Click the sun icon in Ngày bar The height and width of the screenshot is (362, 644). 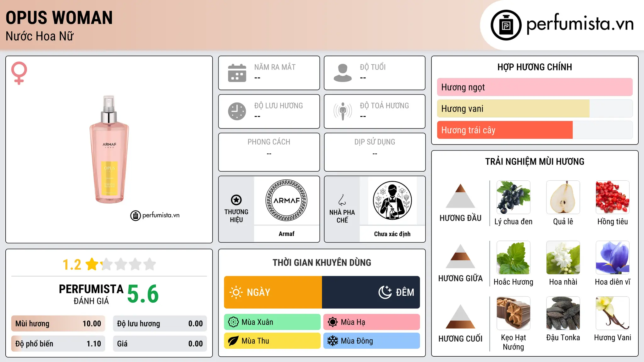pos(236,292)
